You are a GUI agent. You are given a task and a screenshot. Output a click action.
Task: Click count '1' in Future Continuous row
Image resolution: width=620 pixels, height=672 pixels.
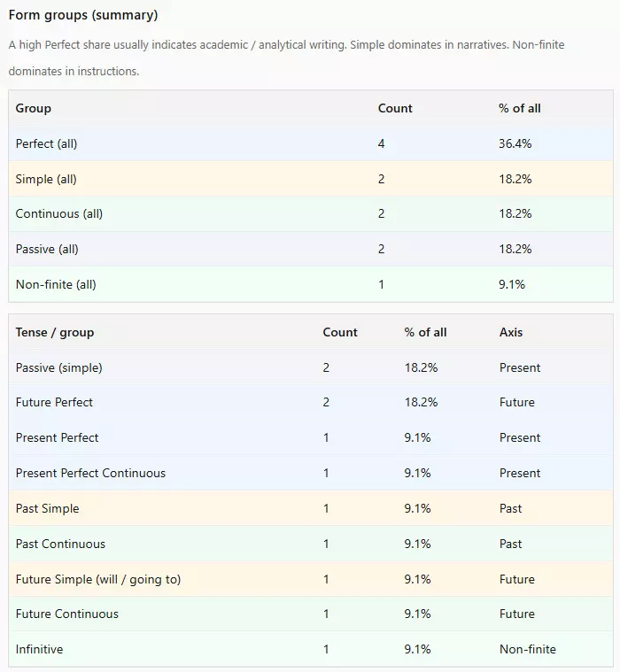click(x=326, y=614)
